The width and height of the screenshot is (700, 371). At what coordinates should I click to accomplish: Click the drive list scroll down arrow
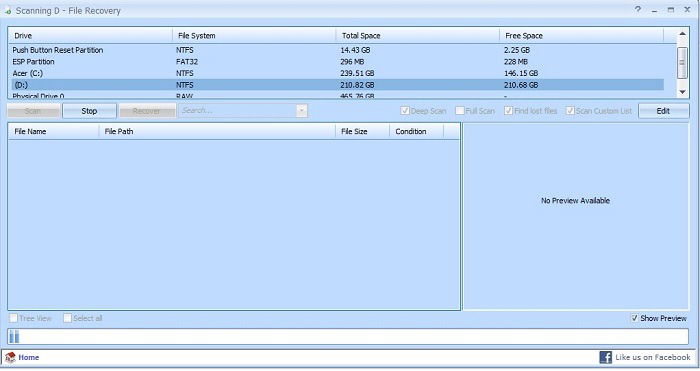point(682,92)
